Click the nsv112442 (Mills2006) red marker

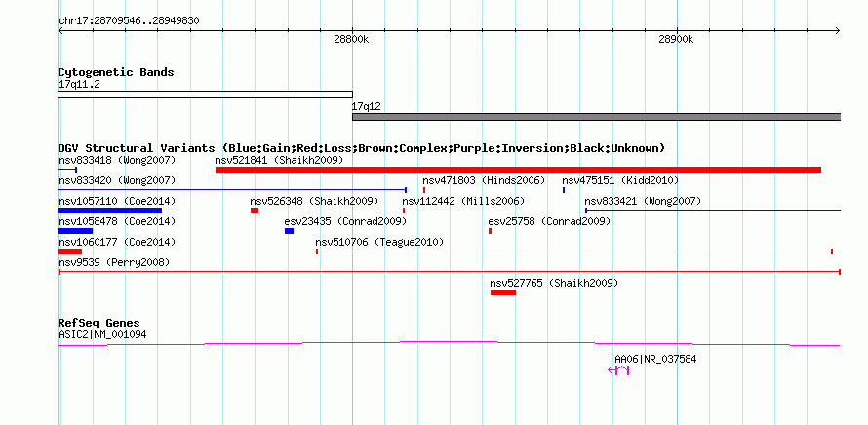tap(404, 211)
